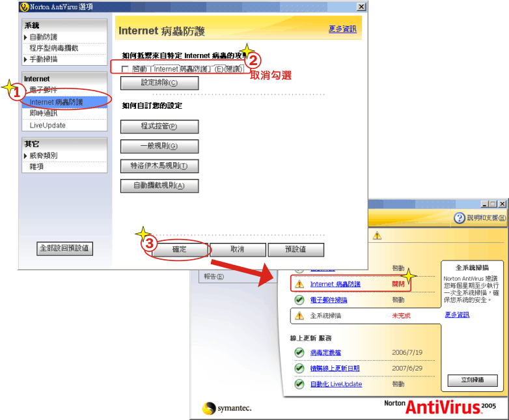The height and width of the screenshot is (420, 509).
Task: Open the 報告 menu item in main window
Action: click(x=214, y=277)
